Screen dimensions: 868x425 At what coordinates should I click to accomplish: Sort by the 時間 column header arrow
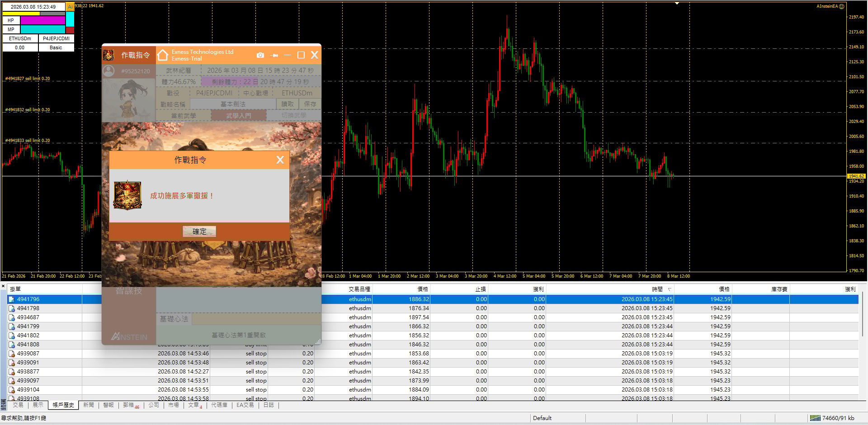point(670,289)
